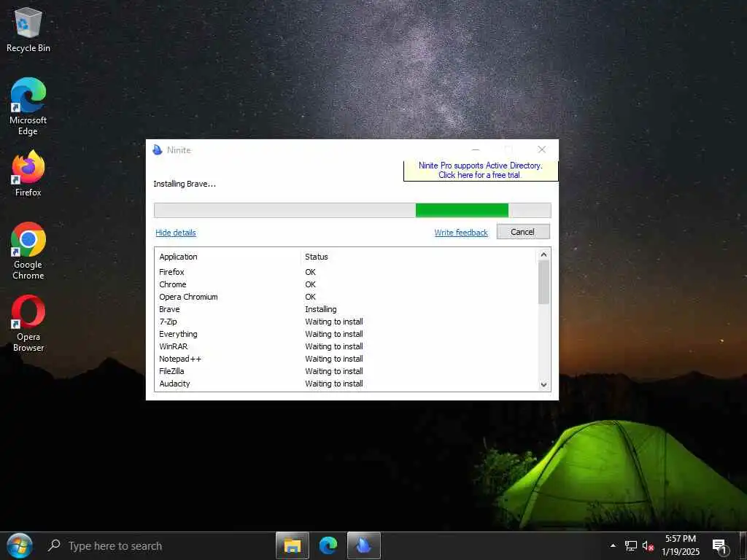This screenshot has width=747, height=560.
Task: Click the Installing status next to Brave
Action: pos(321,309)
